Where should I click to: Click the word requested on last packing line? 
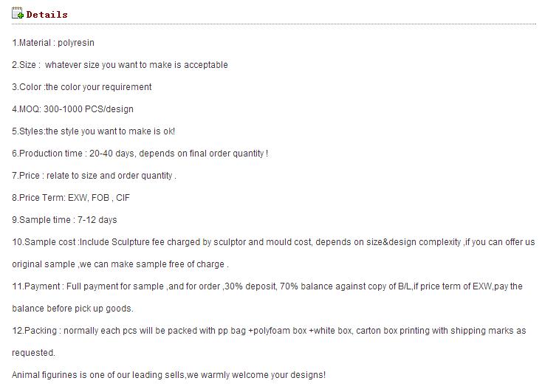tap(33, 353)
